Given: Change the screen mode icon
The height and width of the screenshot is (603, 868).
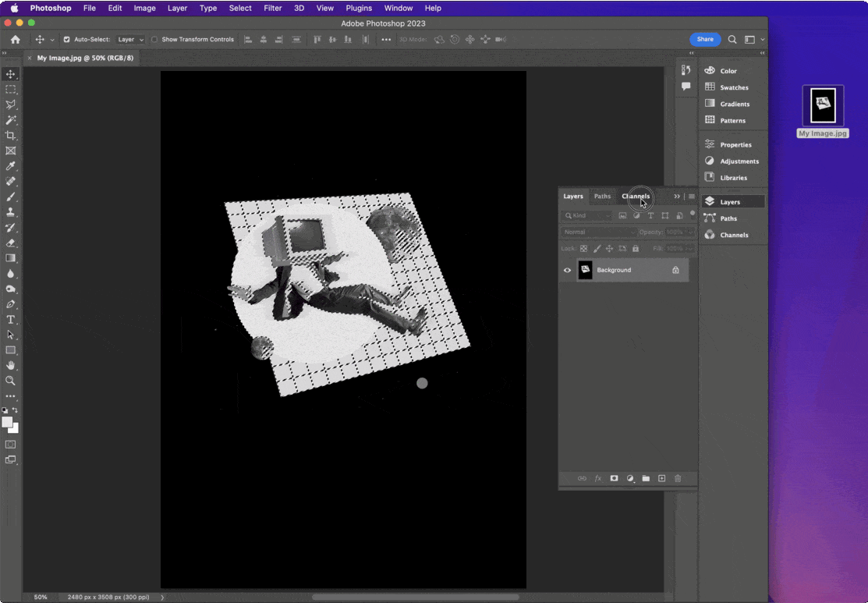Looking at the screenshot, I should [10, 459].
